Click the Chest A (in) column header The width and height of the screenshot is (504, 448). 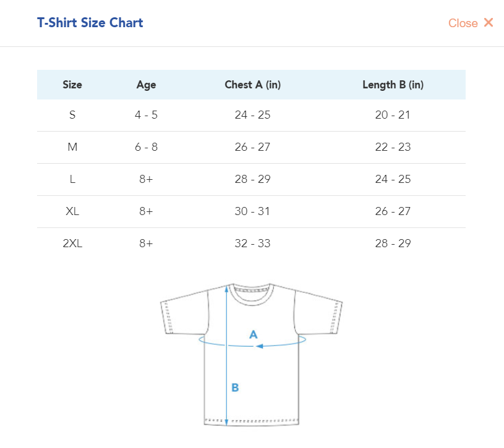coord(252,85)
